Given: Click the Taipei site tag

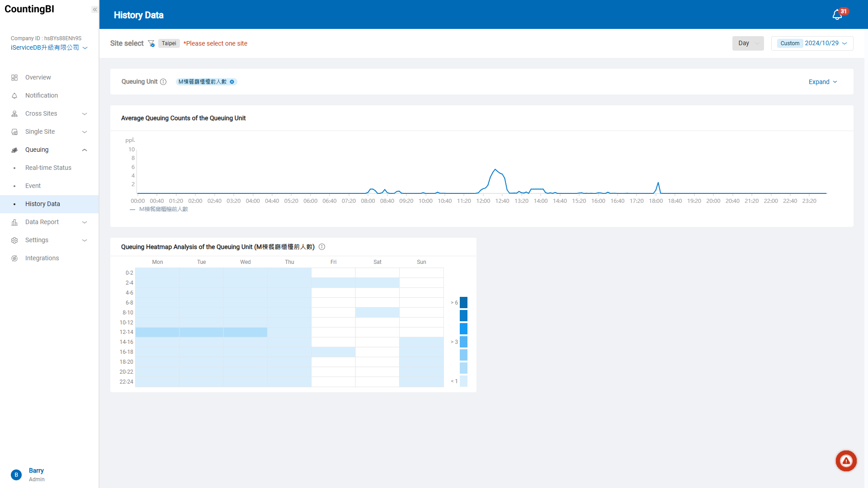Looking at the screenshot, I should tap(169, 43).
